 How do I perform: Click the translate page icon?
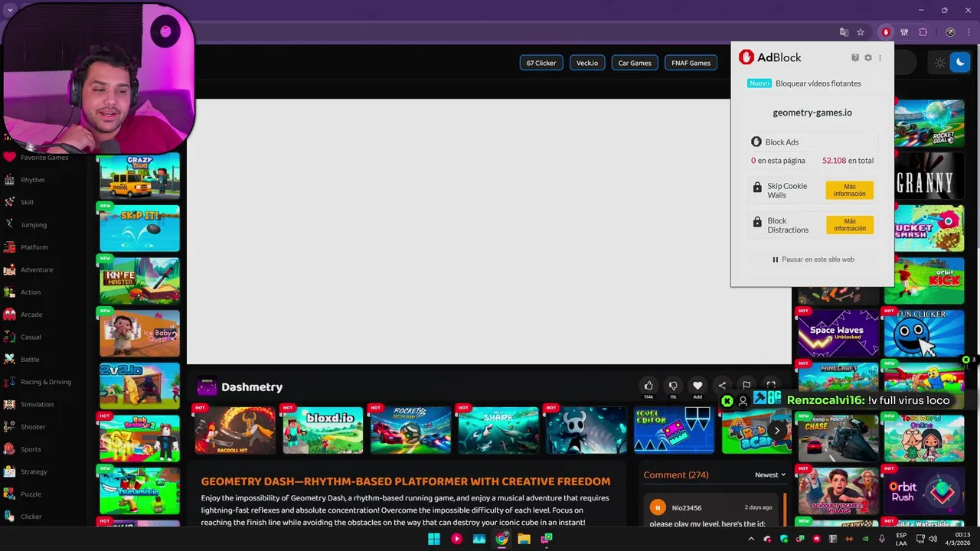click(x=844, y=32)
